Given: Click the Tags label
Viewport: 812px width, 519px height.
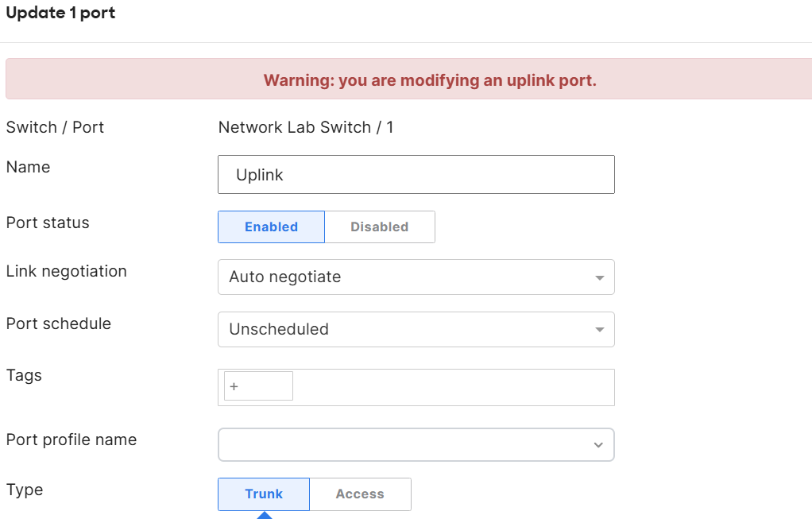Looking at the screenshot, I should [24, 375].
